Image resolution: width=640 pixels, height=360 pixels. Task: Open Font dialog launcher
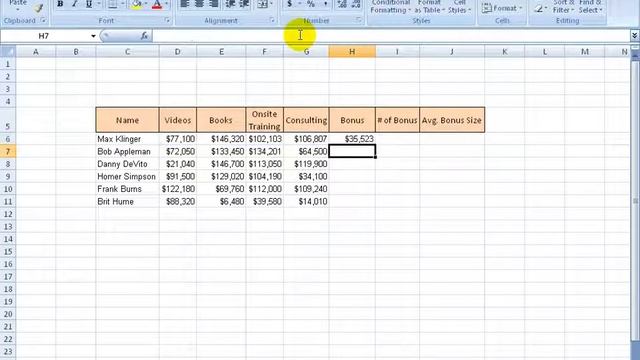click(167, 20)
